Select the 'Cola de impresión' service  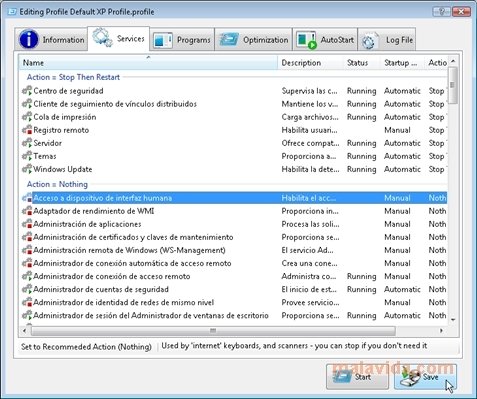point(65,117)
